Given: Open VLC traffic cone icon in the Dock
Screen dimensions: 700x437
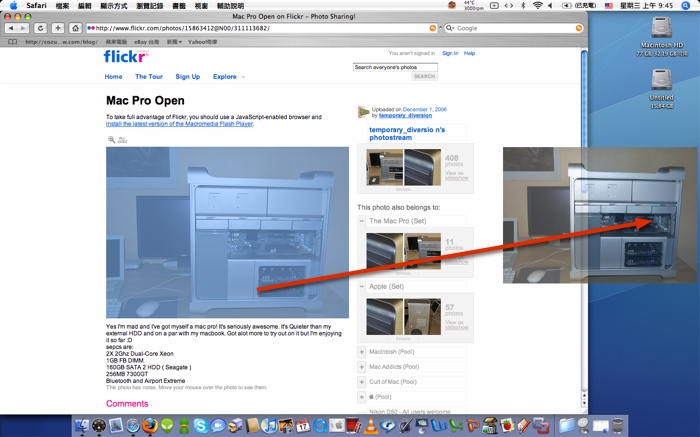Looking at the screenshot, I should coord(371,425).
